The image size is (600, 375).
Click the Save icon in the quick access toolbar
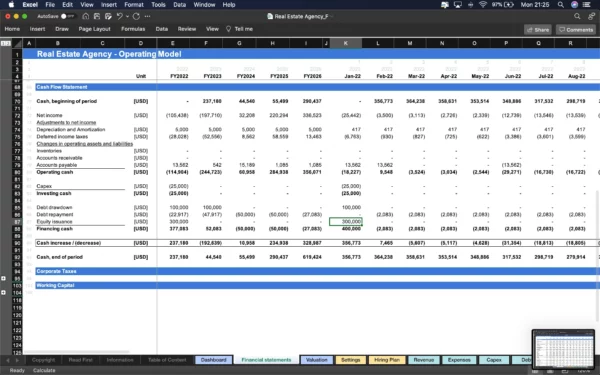(97, 16)
